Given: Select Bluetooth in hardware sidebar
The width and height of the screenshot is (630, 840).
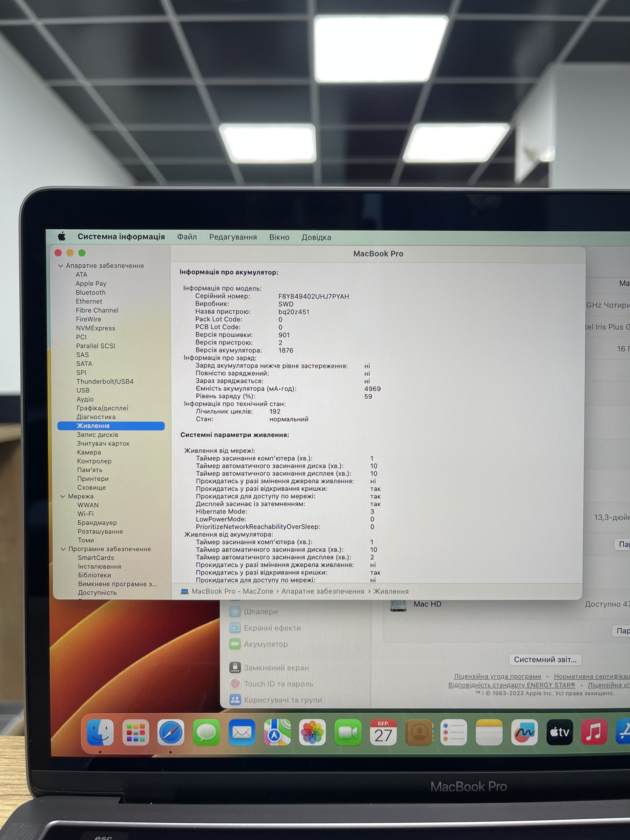Looking at the screenshot, I should [x=90, y=292].
